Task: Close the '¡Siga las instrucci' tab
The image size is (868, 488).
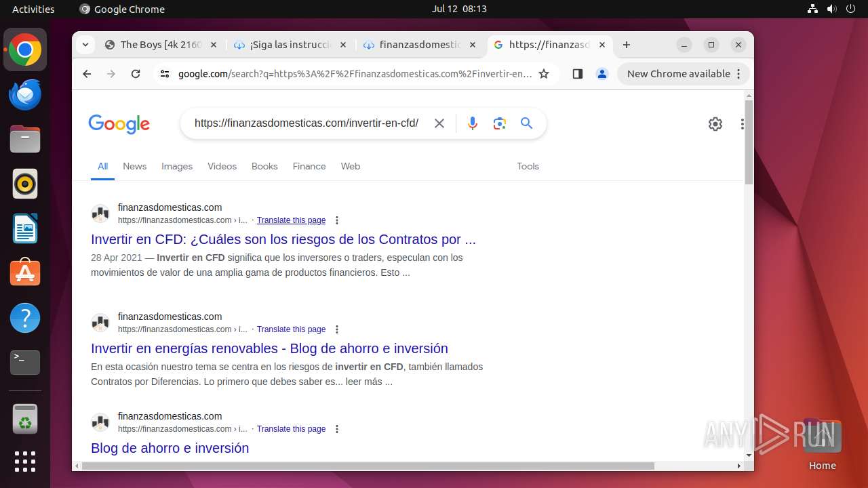Action: click(342, 45)
